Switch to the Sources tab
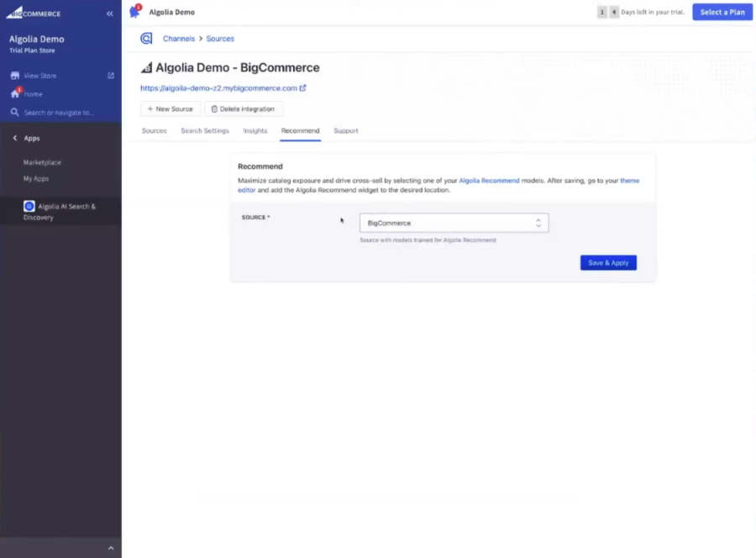Viewport: 756px width, 558px height. point(155,131)
